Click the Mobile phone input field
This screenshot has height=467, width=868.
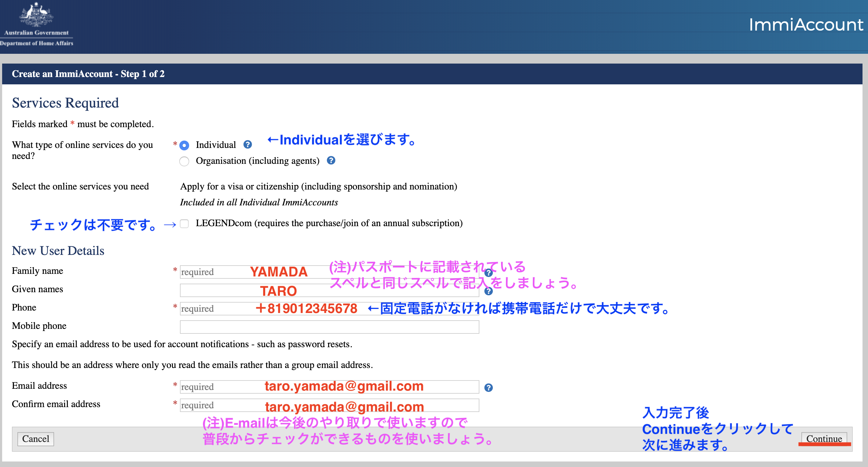point(330,327)
